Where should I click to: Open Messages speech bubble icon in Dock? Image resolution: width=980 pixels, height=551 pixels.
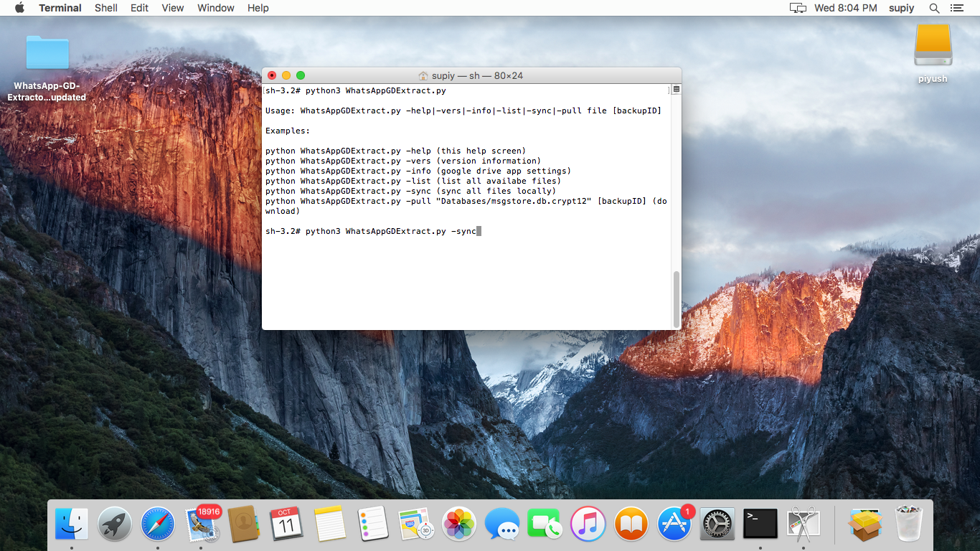502,524
